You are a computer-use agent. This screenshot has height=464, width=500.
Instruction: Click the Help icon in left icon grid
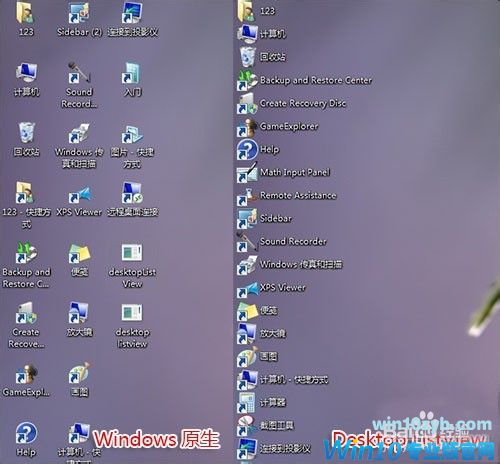(x=26, y=433)
